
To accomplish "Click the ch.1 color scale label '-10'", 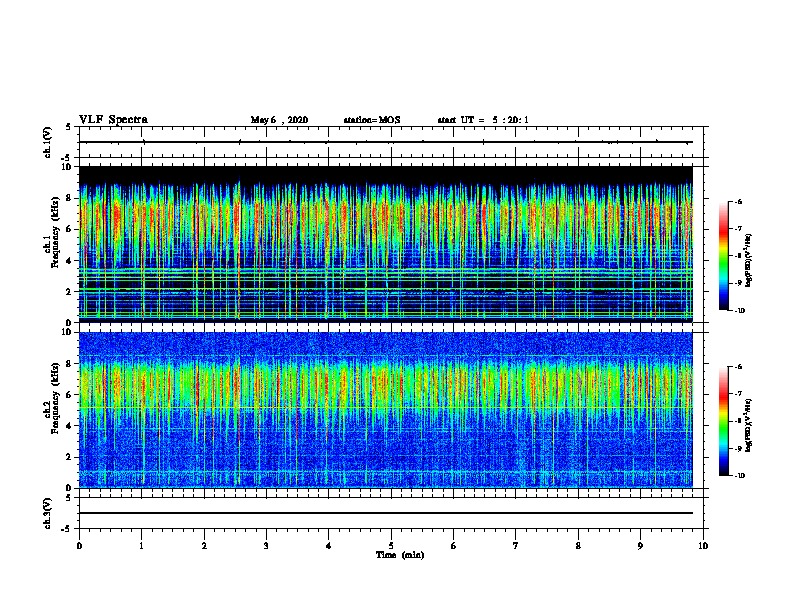I will tap(739, 310).
